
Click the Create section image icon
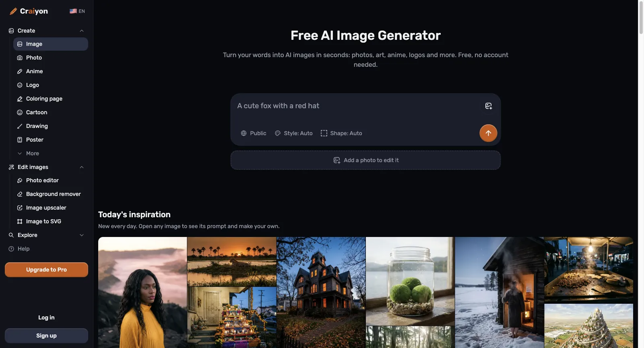pos(11,31)
